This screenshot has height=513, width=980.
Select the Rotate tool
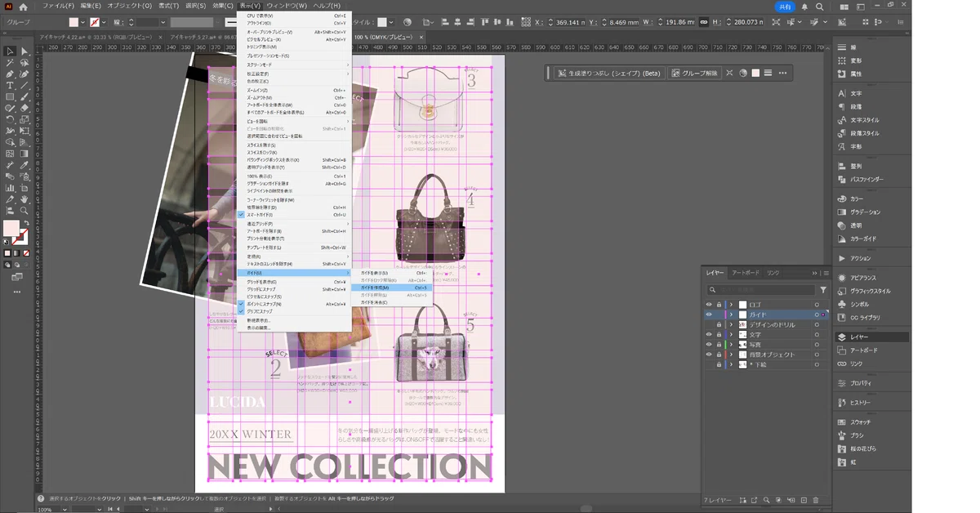(x=10, y=119)
